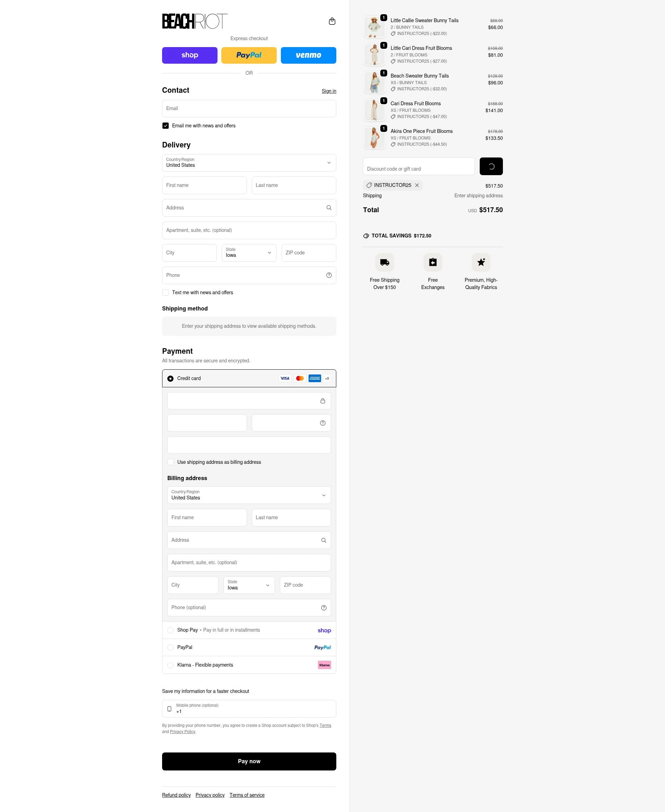Click the Discount code or gift card field
This screenshot has height=812, width=665.
pyautogui.click(x=418, y=166)
